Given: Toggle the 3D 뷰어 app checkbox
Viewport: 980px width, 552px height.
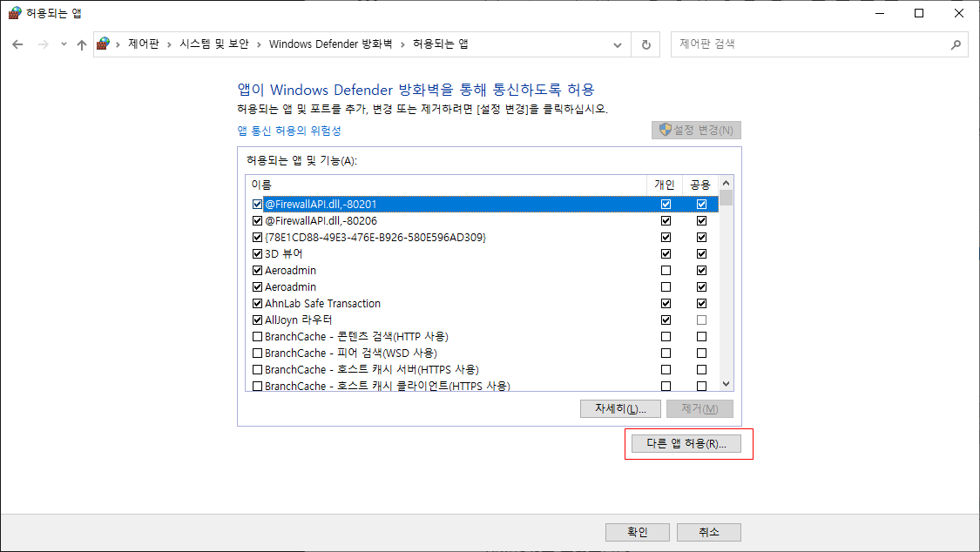Looking at the screenshot, I should point(257,254).
